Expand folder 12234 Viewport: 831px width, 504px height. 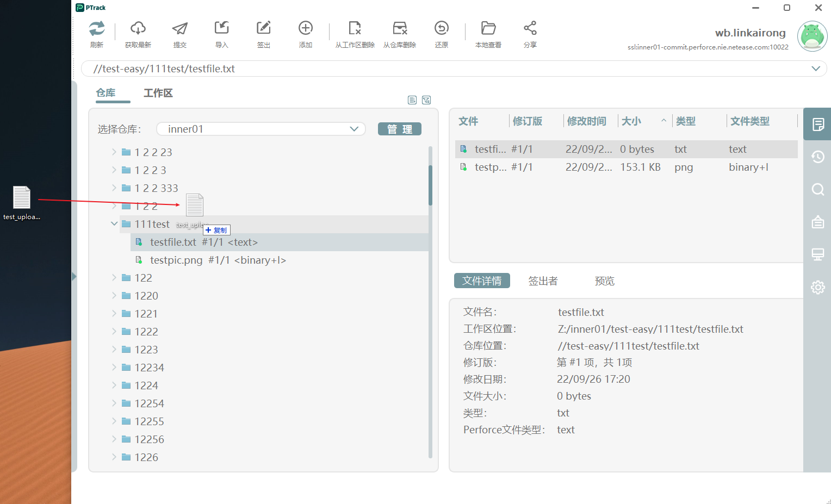[114, 367]
